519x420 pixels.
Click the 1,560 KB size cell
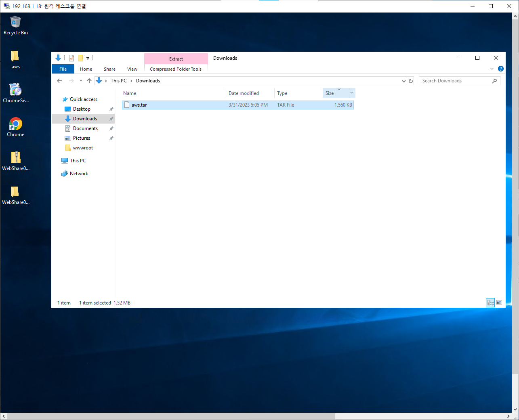click(x=343, y=105)
